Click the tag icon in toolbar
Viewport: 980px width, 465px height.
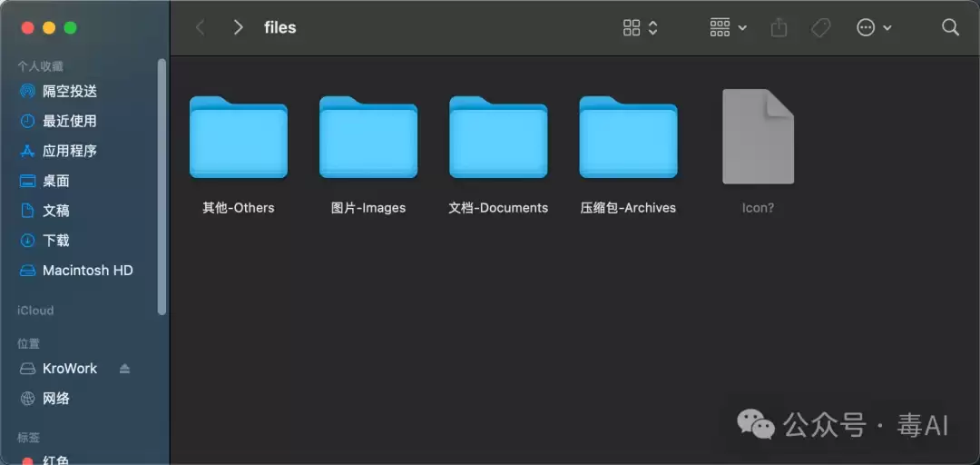[x=820, y=27]
